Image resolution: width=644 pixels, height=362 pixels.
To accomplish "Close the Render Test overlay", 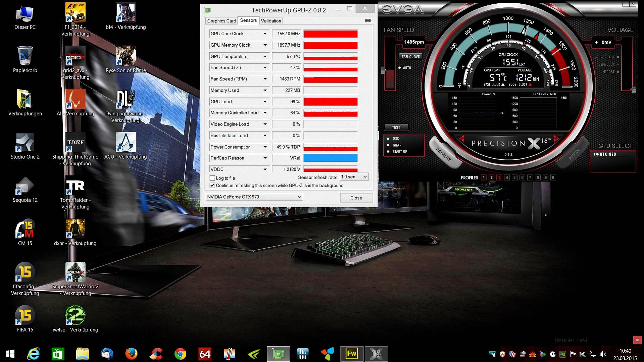I will (x=637, y=340).
